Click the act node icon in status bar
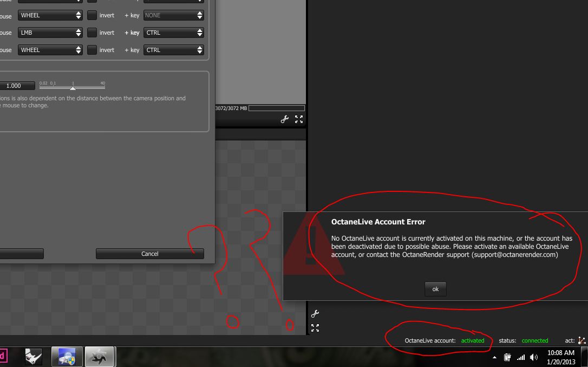The image size is (588, 367). 582,340
